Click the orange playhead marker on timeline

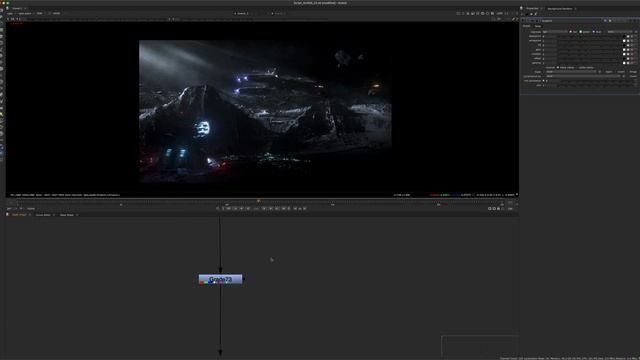click(258, 201)
